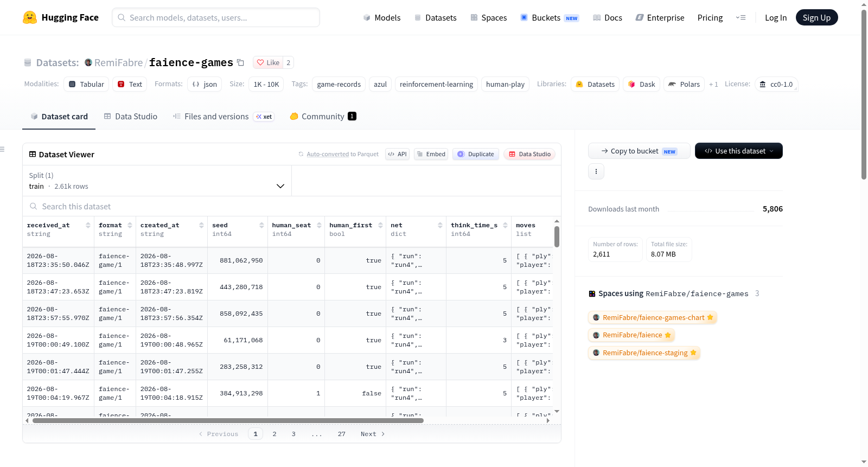Open RemiFabre/faience-staging space

tap(644, 353)
